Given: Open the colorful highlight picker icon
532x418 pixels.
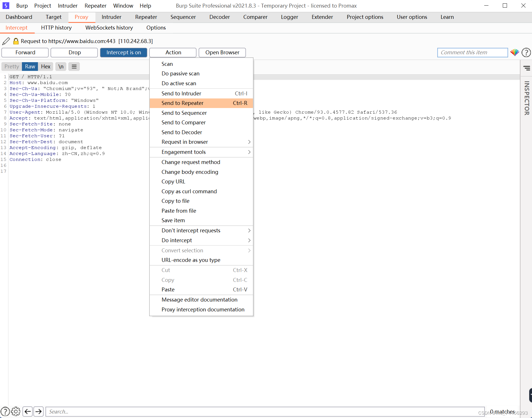Looking at the screenshot, I should (515, 53).
